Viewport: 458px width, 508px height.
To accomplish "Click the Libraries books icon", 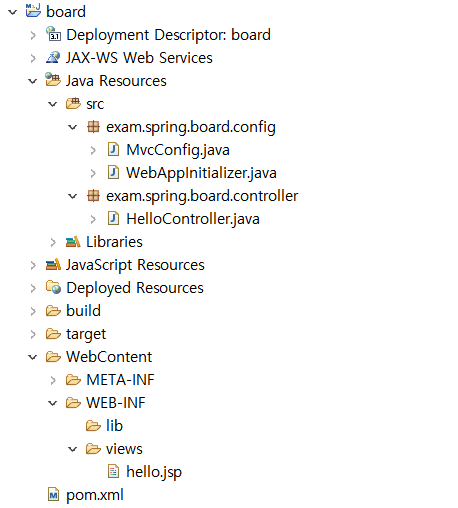I will point(73,242).
